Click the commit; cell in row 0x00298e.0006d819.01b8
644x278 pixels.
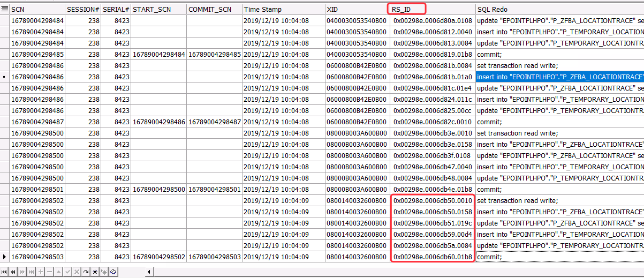tap(560, 54)
